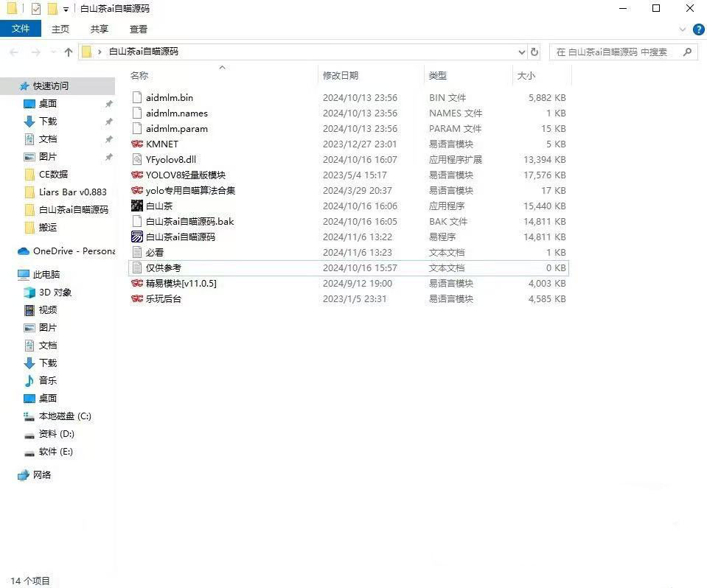707x588 pixels.
Task: Open the 搬运 folder in sidebar
Action: point(48,228)
